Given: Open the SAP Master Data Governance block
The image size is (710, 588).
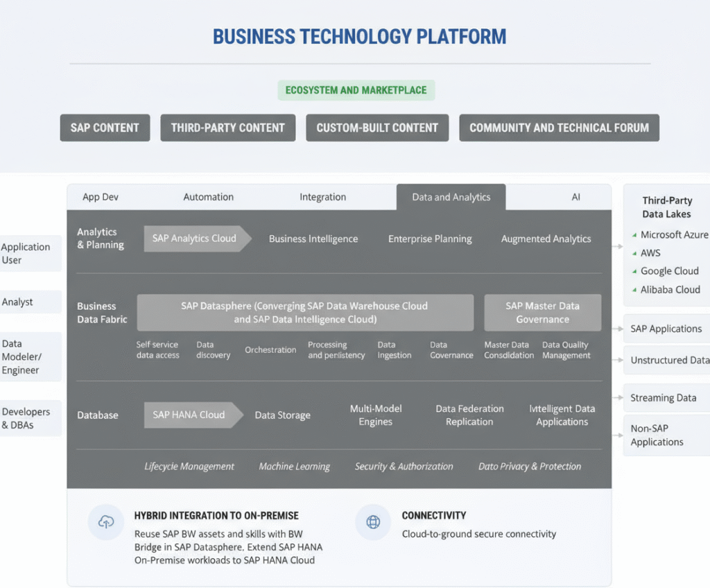Looking at the screenshot, I should pyautogui.click(x=542, y=313).
